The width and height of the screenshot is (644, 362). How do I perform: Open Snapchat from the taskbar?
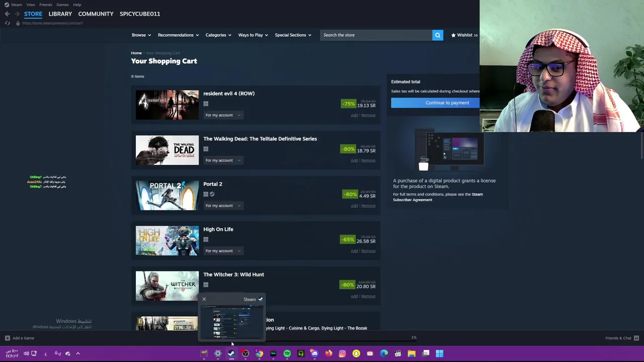356,353
